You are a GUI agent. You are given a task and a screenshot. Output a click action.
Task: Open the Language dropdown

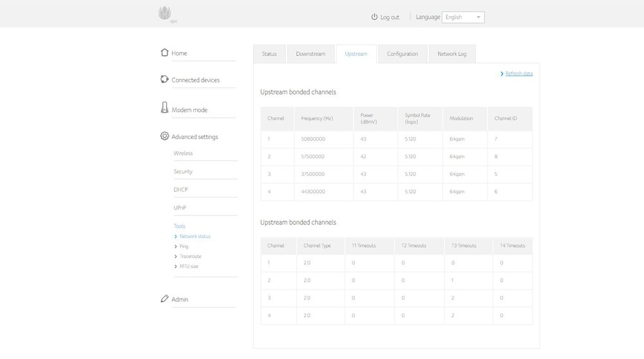(463, 17)
